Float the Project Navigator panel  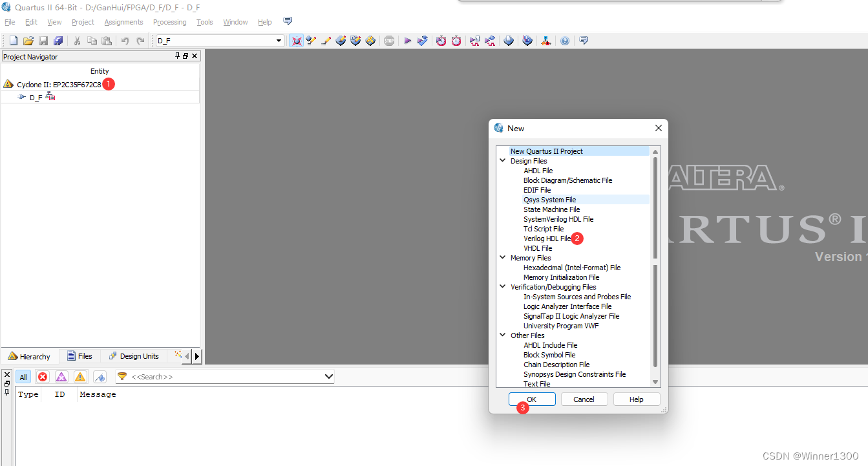185,56
